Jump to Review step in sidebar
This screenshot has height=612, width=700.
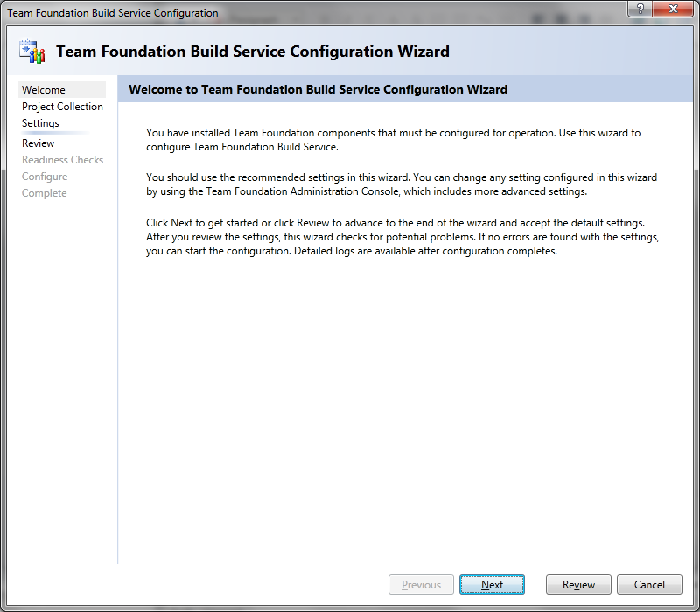pos(38,143)
